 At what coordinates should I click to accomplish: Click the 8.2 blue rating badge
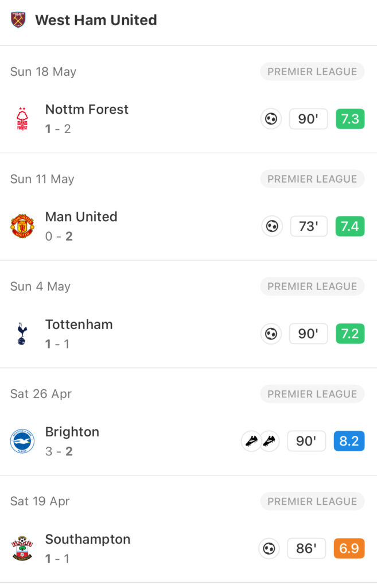tap(349, 441)
